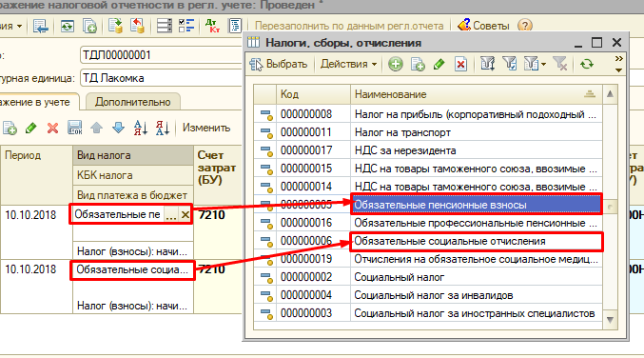
Task: Click the КБК налога column header
Action: click(133, 175)
